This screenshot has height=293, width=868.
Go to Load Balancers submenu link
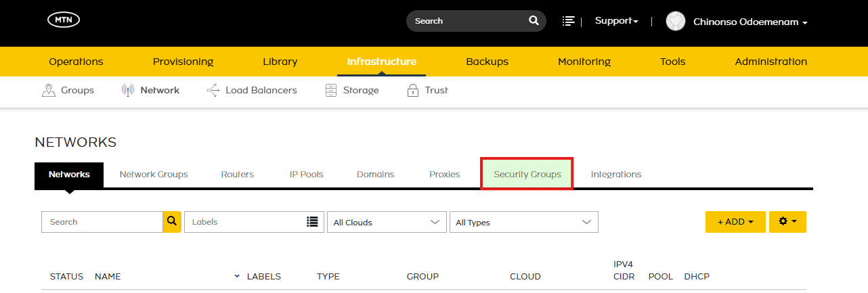click(261, 90)
